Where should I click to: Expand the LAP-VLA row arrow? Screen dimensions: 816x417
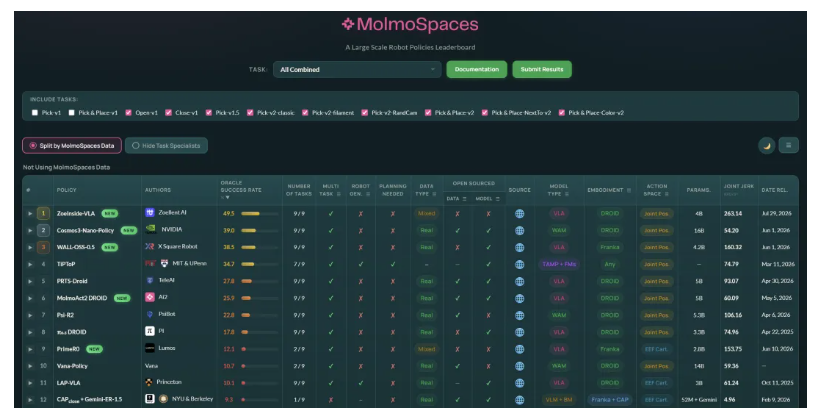30,383
